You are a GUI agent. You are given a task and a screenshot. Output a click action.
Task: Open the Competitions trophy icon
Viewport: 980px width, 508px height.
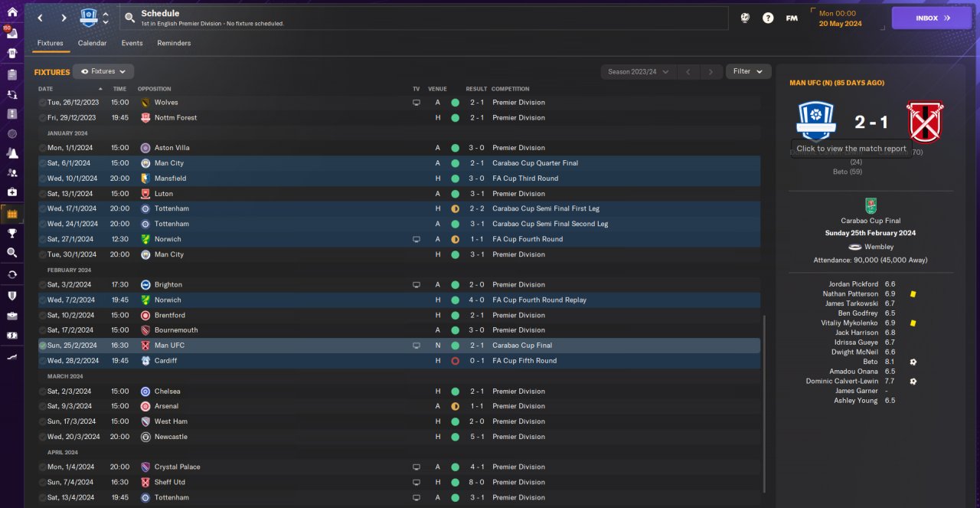[11, 233]
